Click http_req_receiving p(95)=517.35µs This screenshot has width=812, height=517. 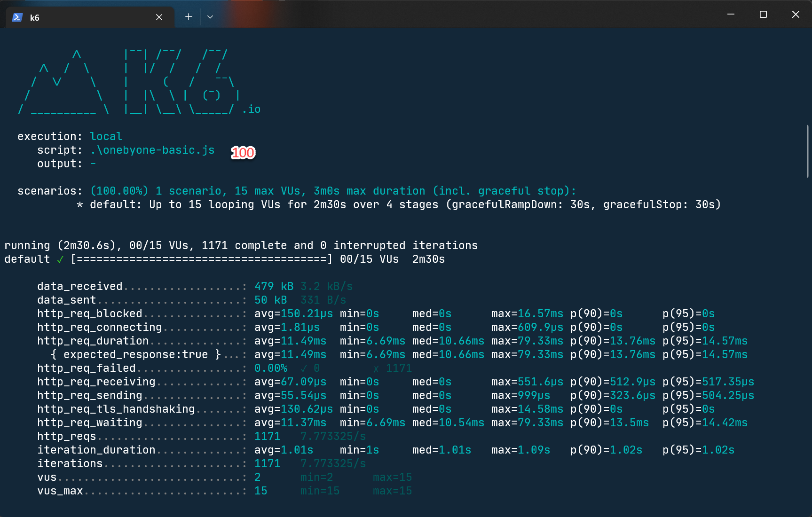tap(709, 382)
